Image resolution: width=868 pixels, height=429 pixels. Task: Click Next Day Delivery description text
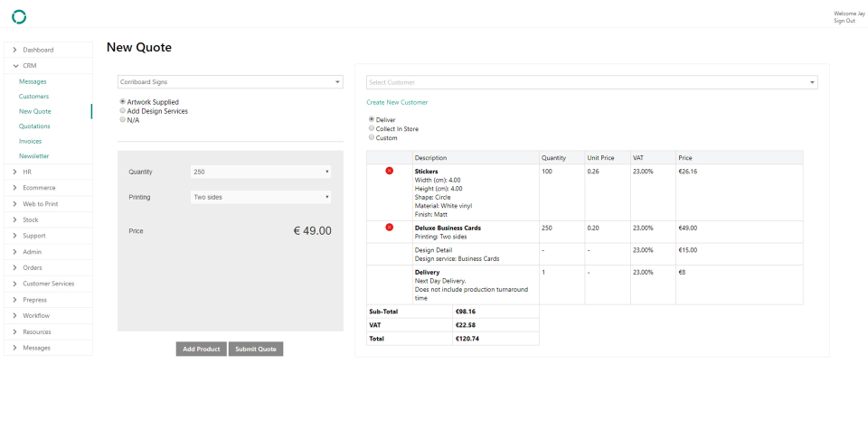(x=440, y=281)
